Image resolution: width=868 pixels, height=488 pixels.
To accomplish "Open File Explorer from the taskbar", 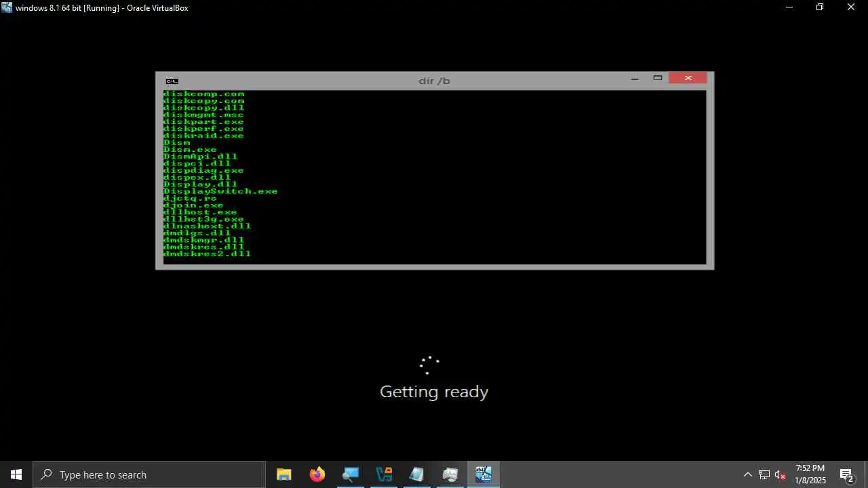I will [284, 474].
